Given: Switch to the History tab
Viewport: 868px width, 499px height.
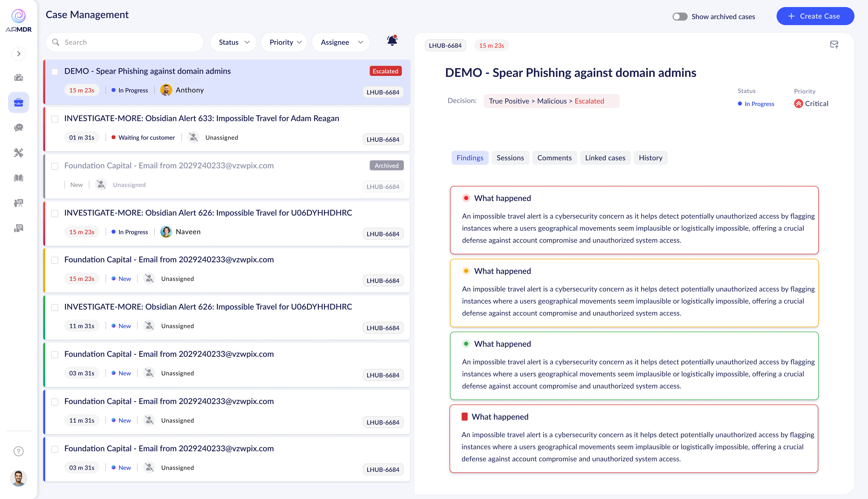Looking at the screenshot, I should [x=650, y=158].
